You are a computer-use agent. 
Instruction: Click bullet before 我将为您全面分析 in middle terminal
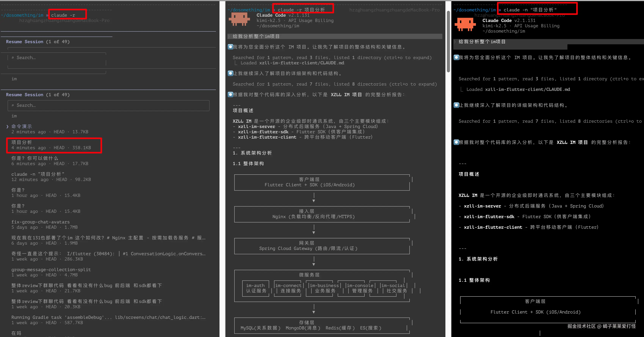(x=230, y=47)
